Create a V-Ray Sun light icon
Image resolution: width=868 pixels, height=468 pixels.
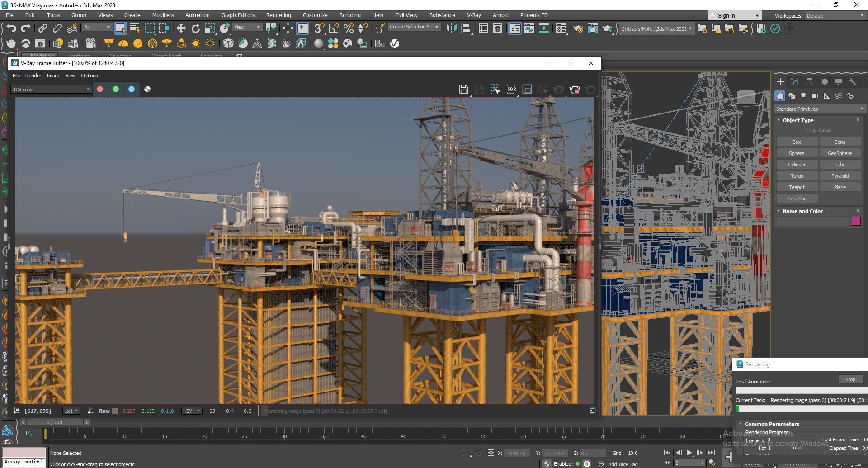[x=196, y=43]
